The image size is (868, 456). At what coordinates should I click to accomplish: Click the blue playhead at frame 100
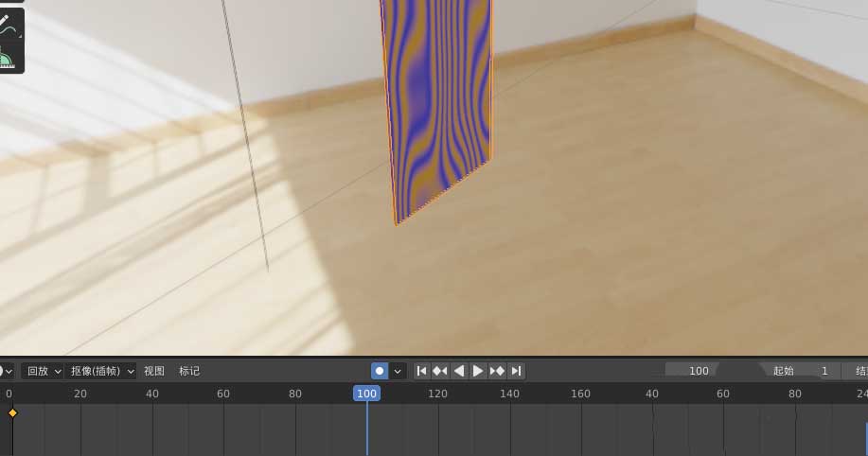tap(367, 394)
